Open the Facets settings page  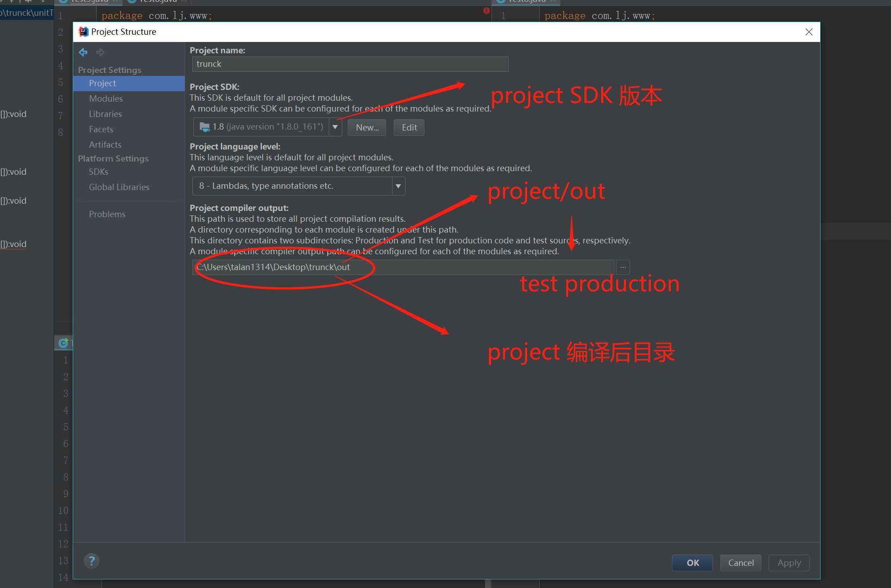(x=101, y=129)
